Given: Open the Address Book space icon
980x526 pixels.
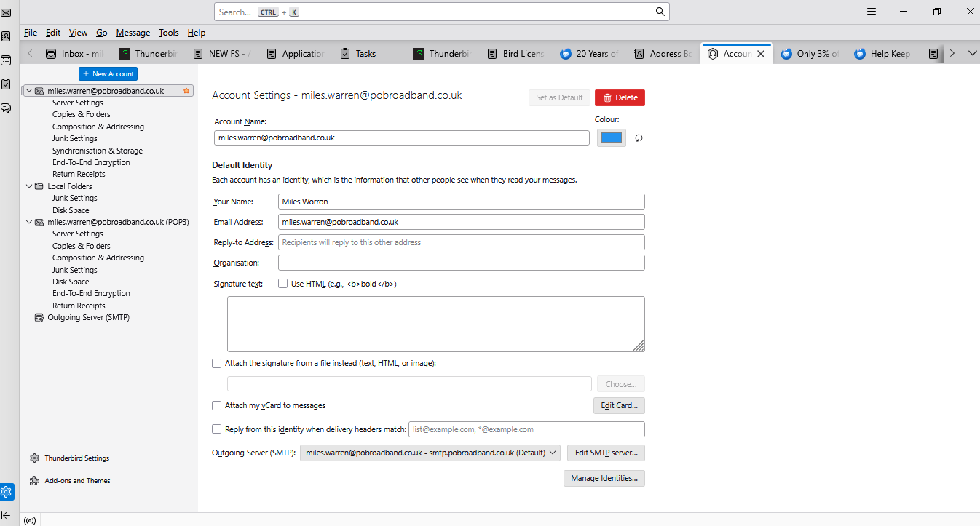Looking at the screenshot, I should click(6, 36).
